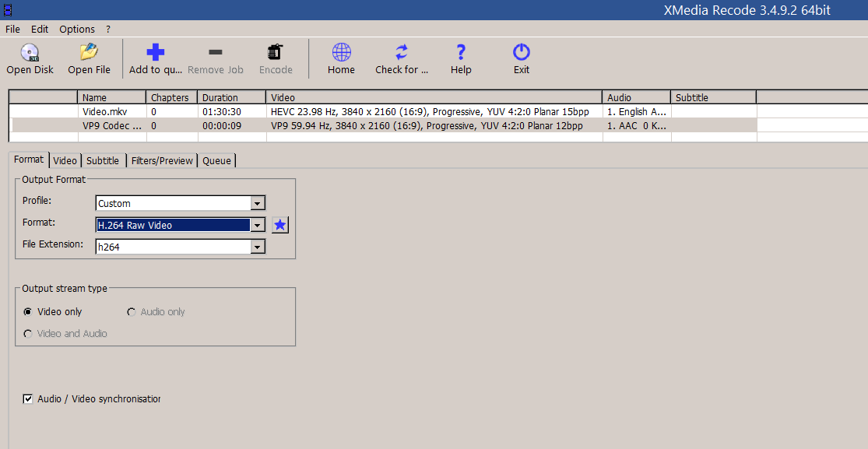Switch to the Filters/Preview tab
The height and width of the screenshot is (449, 868).
point(162,160)
